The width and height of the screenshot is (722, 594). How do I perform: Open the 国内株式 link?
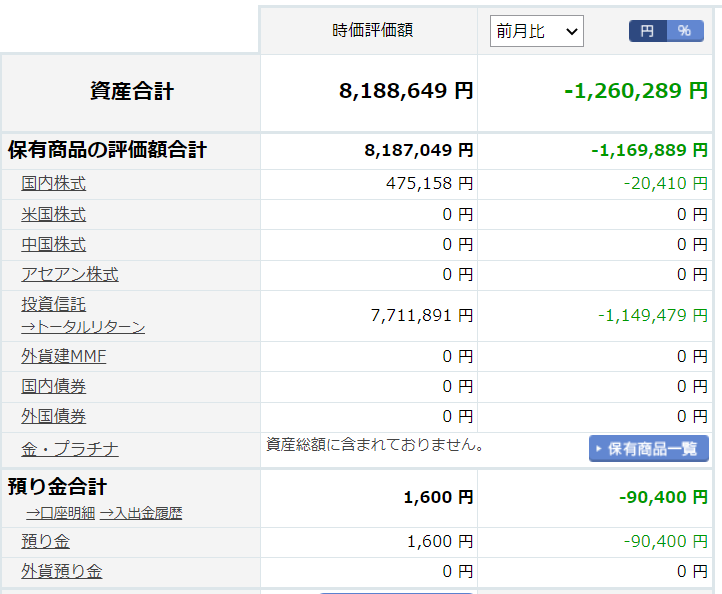coord(53,183)
